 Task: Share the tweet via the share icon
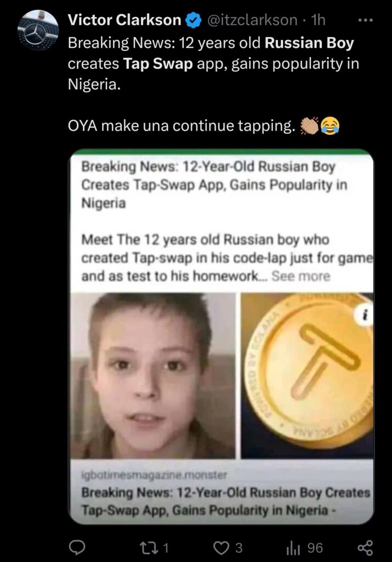click(x=366, y=548)
